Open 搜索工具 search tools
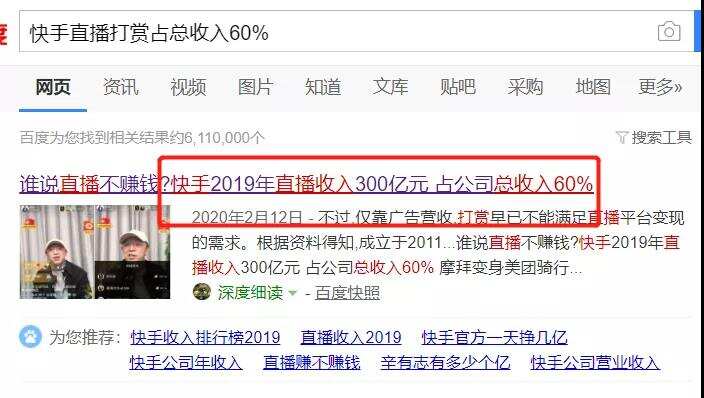Viewport: 704px width, 398px height. [x=661, y=137]
